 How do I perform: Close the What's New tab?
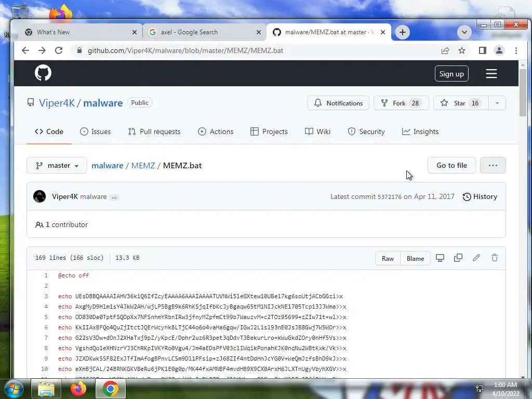[x=135, y=32]
